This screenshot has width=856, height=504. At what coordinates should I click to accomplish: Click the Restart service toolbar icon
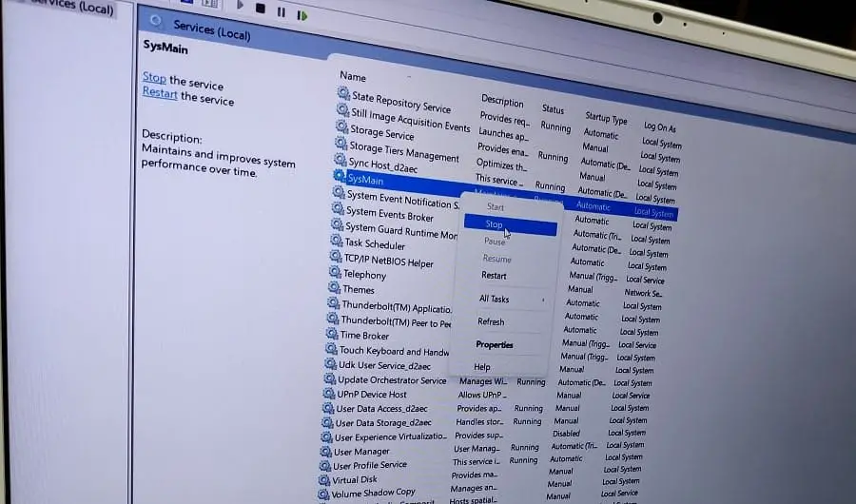(x=302, y=15)
